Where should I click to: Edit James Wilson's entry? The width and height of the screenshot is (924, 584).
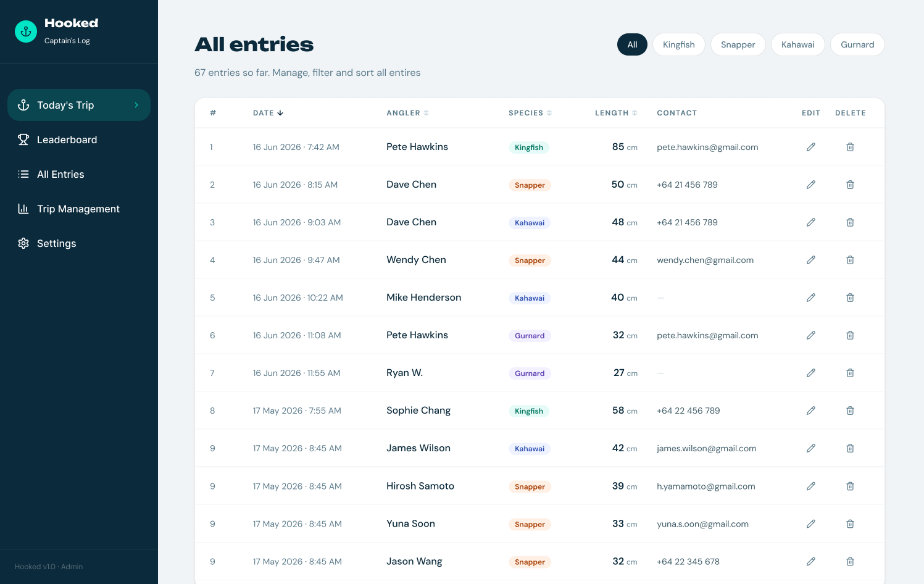click(811, 448)
